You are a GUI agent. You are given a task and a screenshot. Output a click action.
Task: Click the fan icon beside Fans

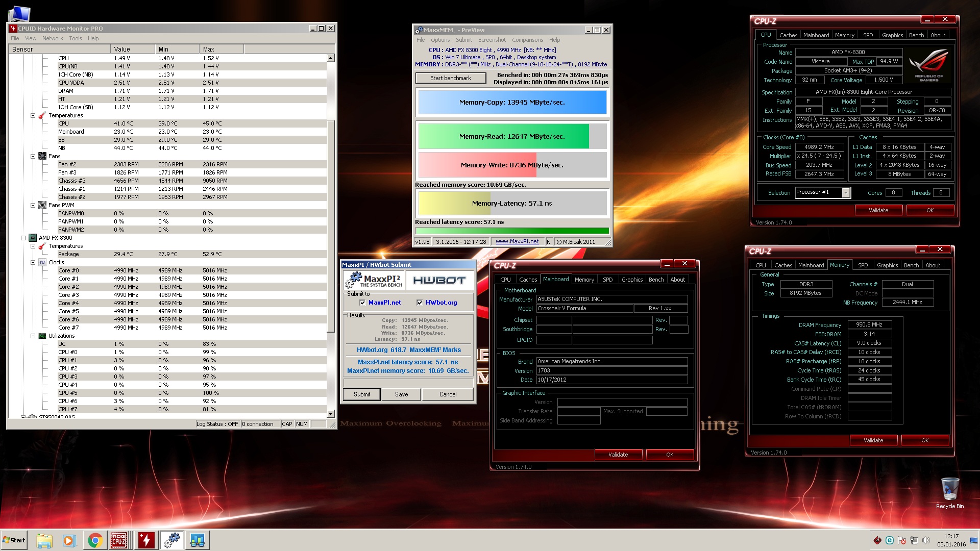point(42,156)
